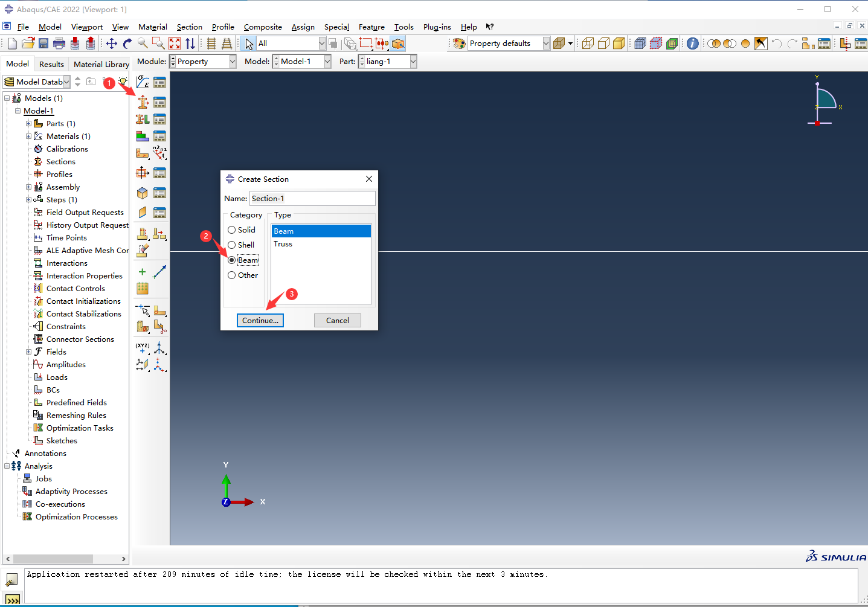Click the Auto-Fit View icon
Viewport: 868px width, 607px height.
point(175,43)
